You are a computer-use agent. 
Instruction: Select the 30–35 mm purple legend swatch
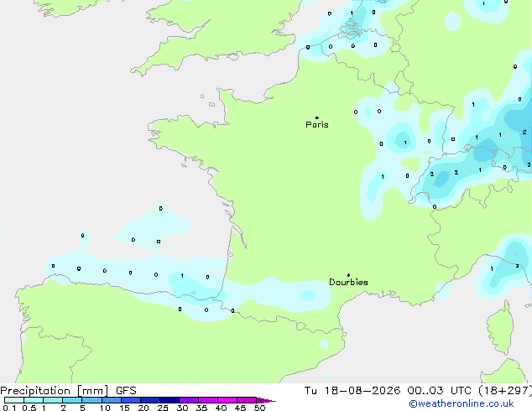188,400
